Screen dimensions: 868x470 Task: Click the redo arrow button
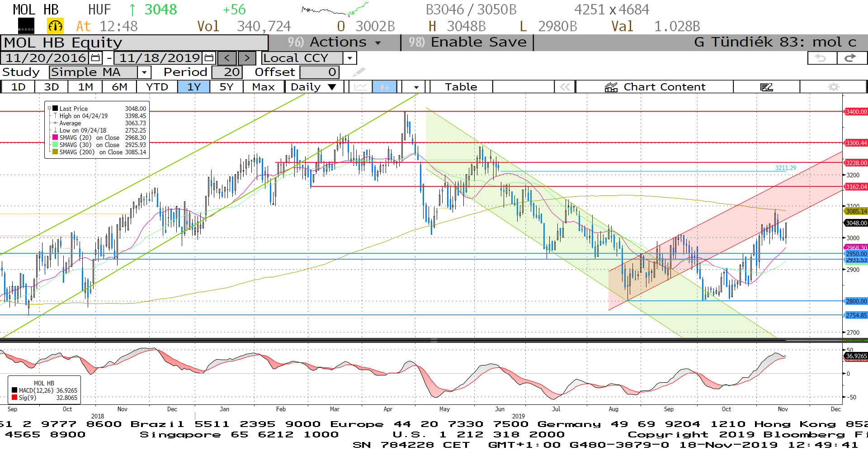[851, 58]
